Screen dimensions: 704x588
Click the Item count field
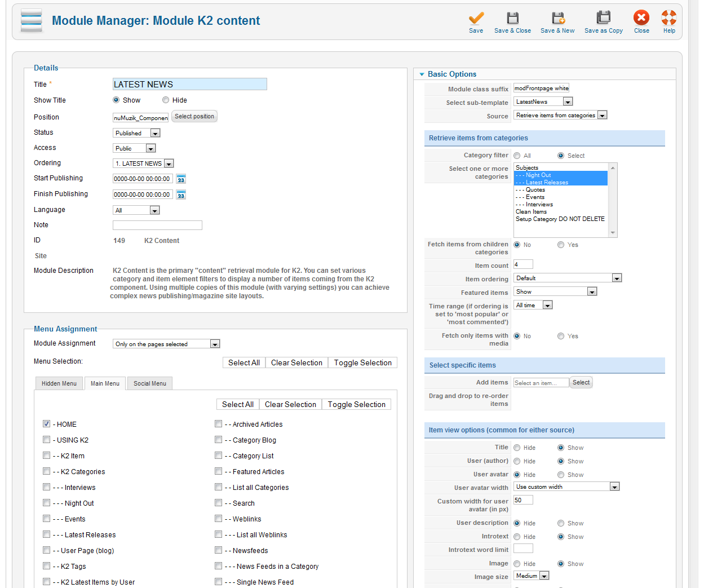click(x=523, y=264)
